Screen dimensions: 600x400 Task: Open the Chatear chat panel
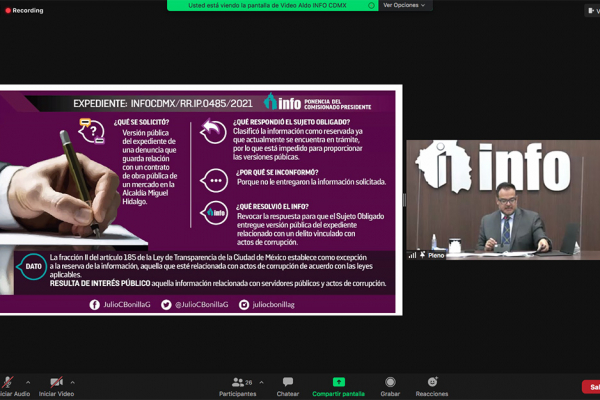288,387
